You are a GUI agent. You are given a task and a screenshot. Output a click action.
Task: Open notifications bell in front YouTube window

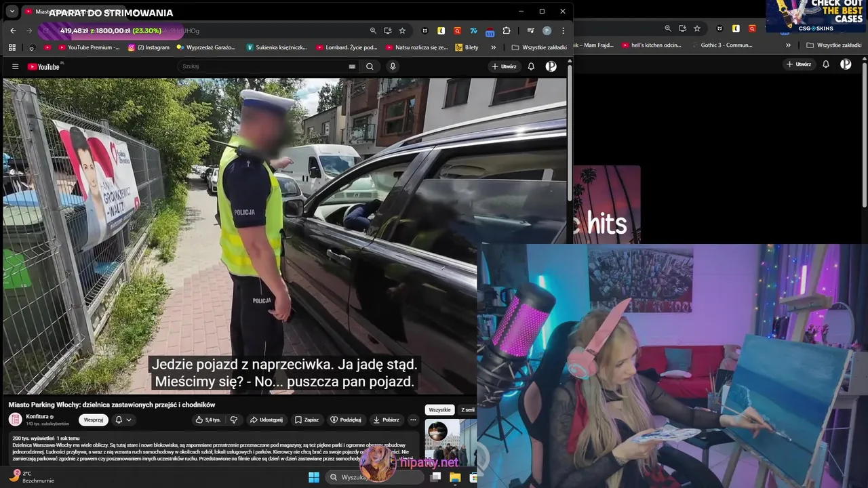[x=531, y=66]
